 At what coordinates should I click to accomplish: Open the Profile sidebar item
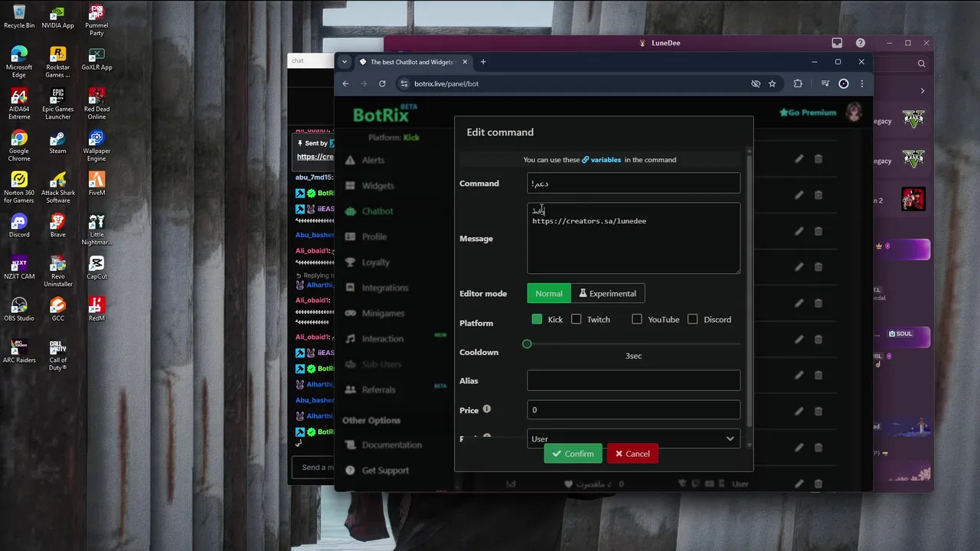(x=366, y=236)
